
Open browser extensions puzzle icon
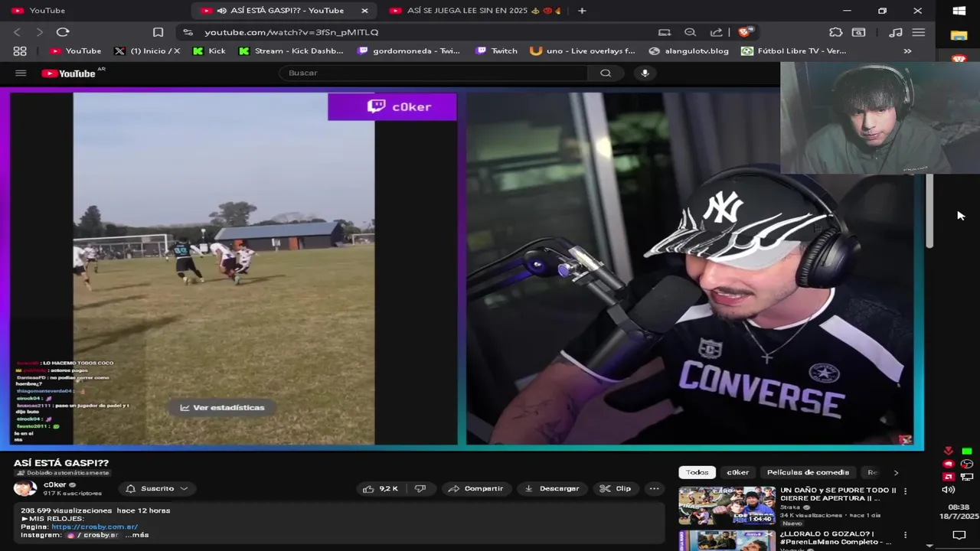[835, 32]
